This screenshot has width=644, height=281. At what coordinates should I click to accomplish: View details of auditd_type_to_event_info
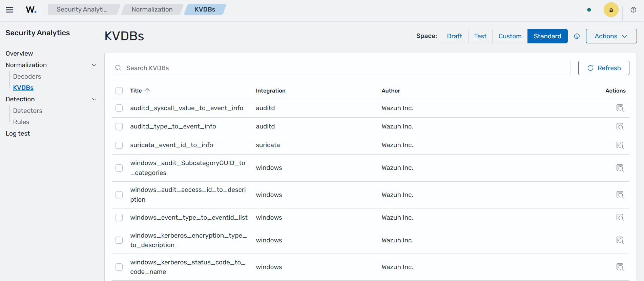click(620, 127)
